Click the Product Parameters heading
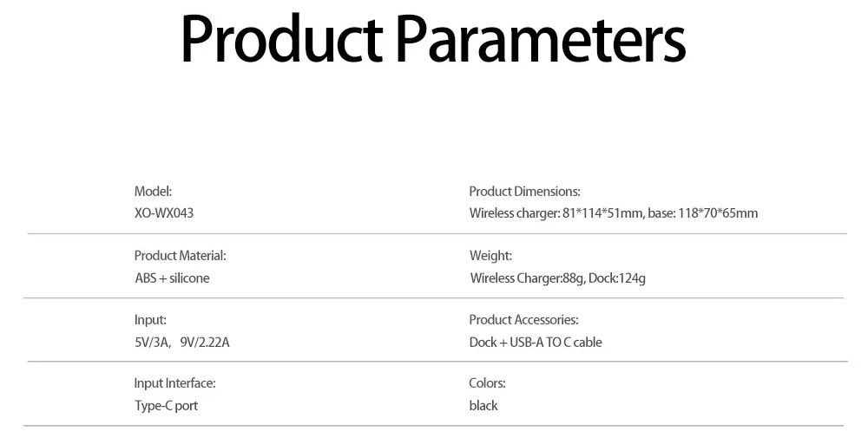 433,40
